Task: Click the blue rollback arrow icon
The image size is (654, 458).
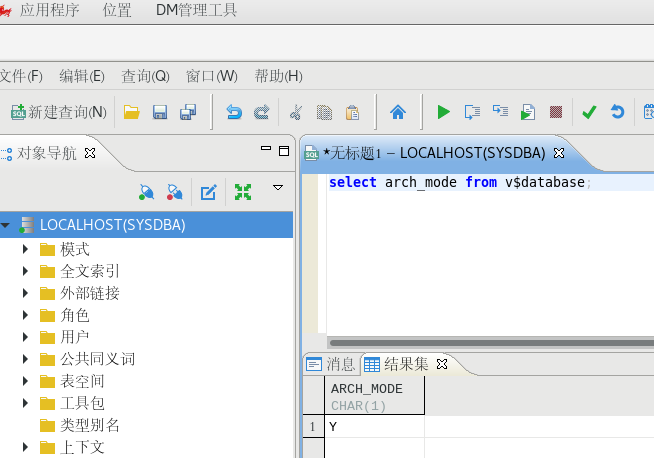Action: point(617,112)
